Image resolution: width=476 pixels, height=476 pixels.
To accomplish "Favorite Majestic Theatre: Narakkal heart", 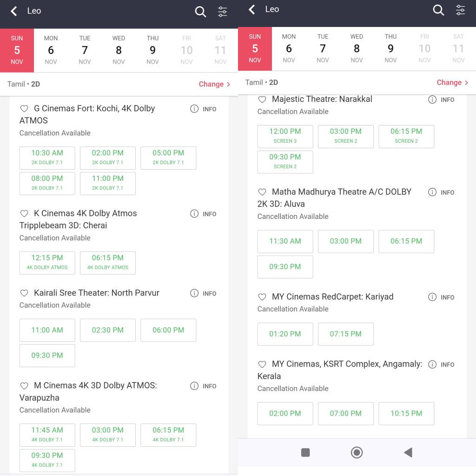I will (x=262, y=99).
